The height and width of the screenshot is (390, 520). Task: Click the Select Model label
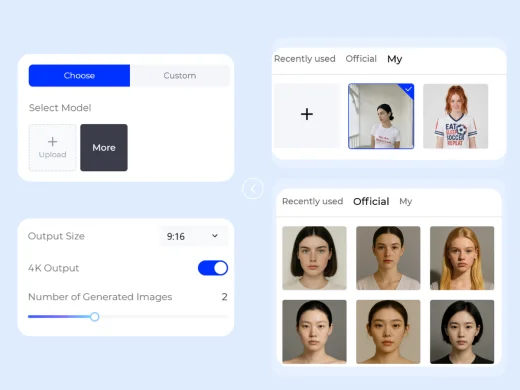[60, 108]
